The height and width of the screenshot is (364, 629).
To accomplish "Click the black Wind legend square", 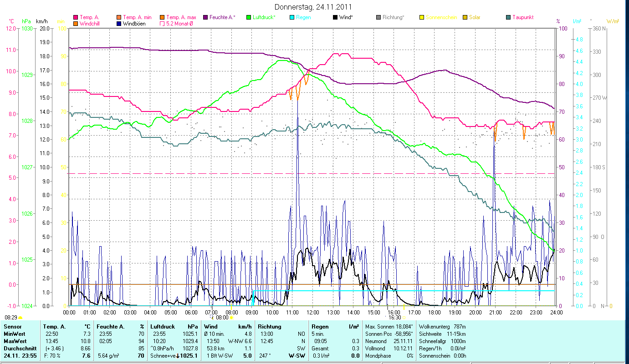I will click(x=335, y=17).
